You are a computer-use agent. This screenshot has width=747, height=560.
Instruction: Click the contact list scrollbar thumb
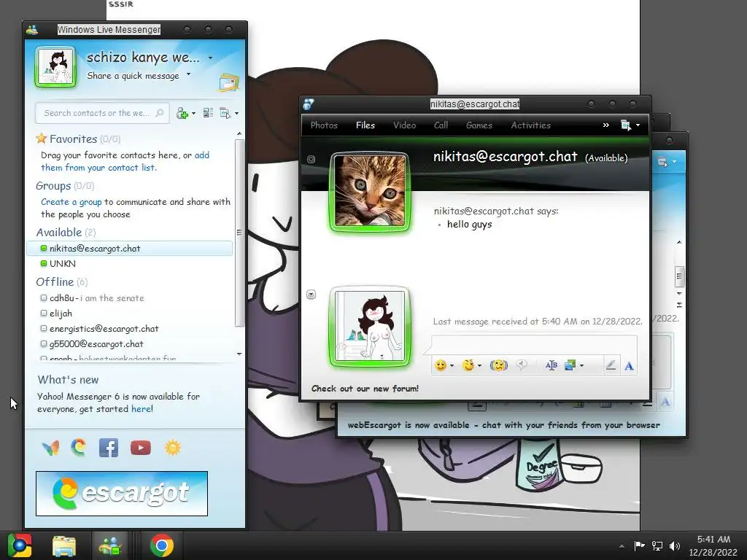(239, 233)
